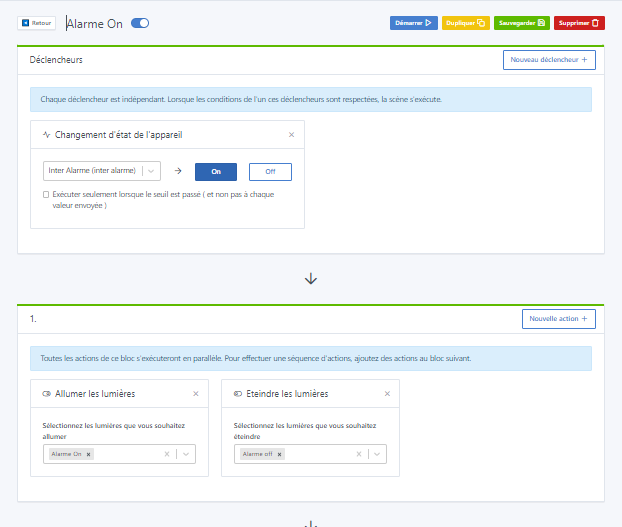This screenshot has height=527, width=622.
Task: Remove the Changement d'état de l'appareil trigger card
Action: click(291, 134)
